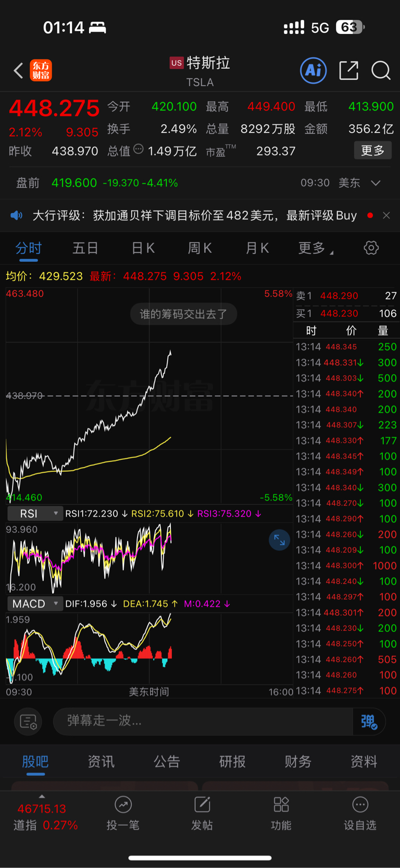The height and width of the screenshot is (868, 400).
Task: Open the Ai assistant icon
Action: pos(314,70)
